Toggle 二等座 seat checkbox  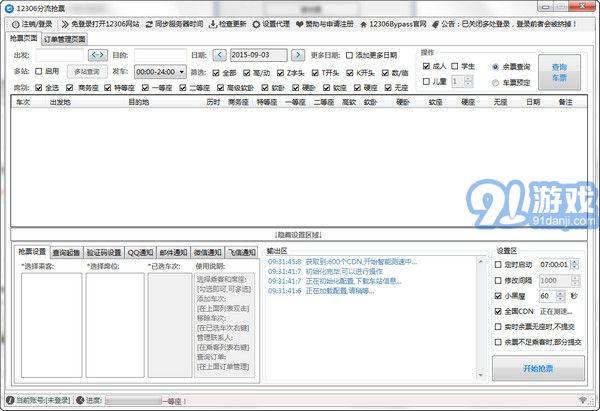[x=183, y=88]
